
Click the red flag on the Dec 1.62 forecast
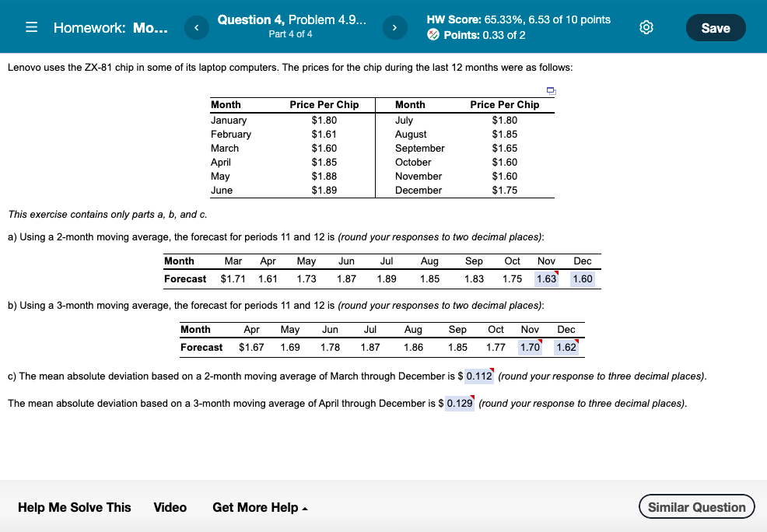(576, 341)
